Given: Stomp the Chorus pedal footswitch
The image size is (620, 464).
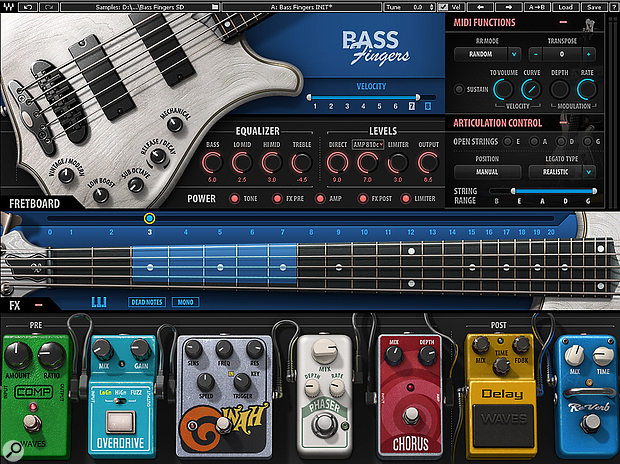Looking at the screenshot, I should pos(411,416).
